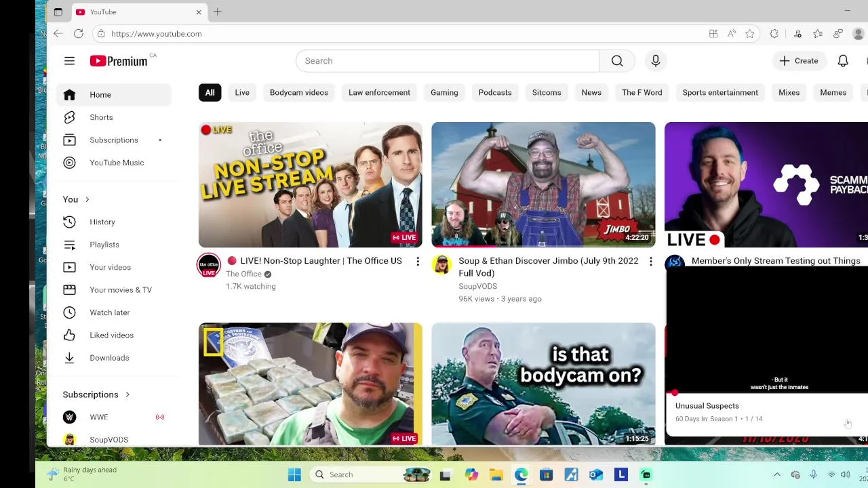Viewport: 868px width, 488px height.
Task: Go to Home in the sidebar
Action: click(113, 95)
